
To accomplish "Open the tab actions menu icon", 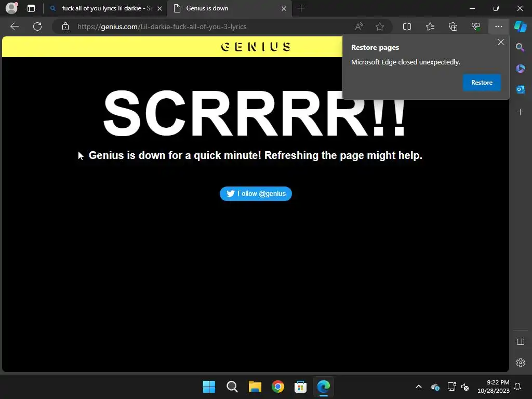I will (31, 8).
